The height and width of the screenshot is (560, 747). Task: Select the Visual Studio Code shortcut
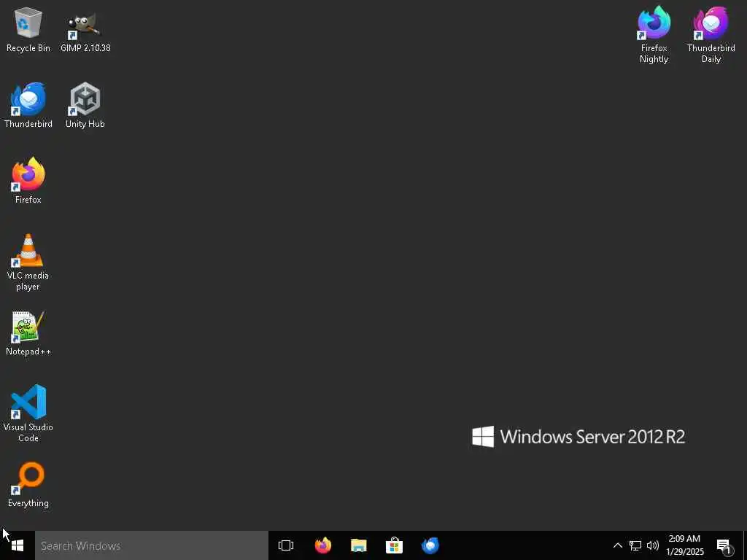(x=28, y=413)
